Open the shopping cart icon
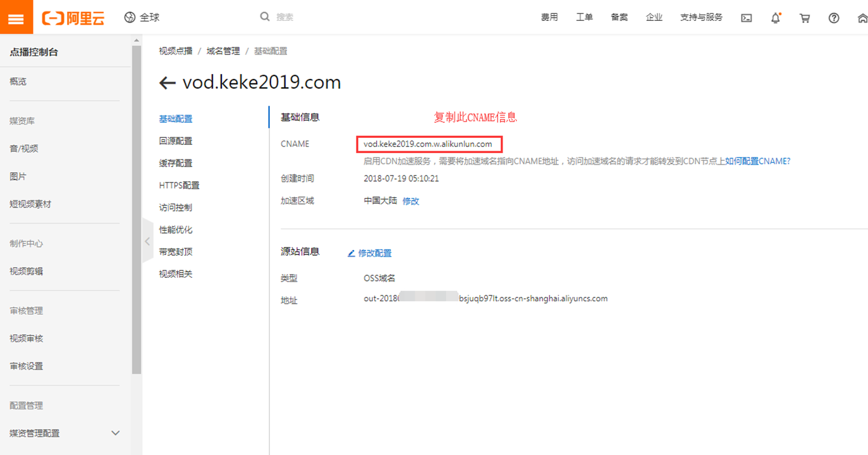868x455 pixels. (x=805, y=18)
